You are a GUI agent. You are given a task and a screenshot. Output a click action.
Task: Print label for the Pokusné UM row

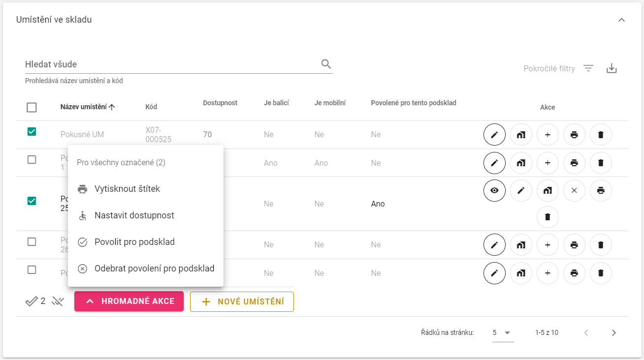tap(574, 135)
